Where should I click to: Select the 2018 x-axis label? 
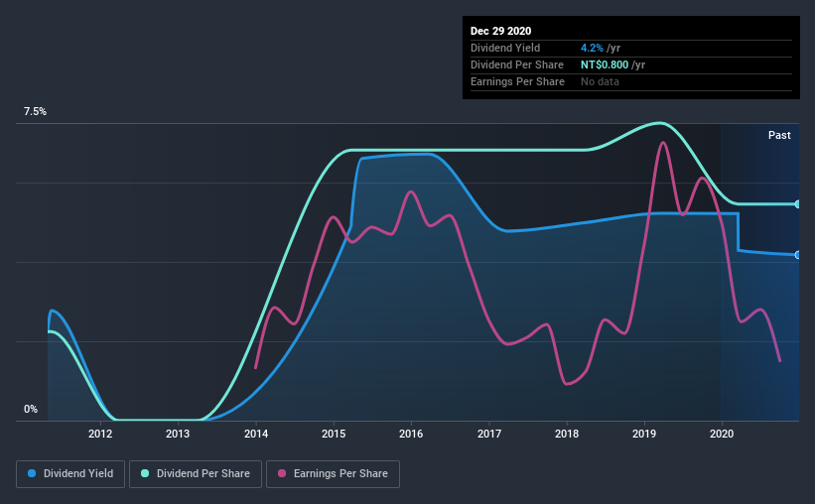click(x=567, y=434)
